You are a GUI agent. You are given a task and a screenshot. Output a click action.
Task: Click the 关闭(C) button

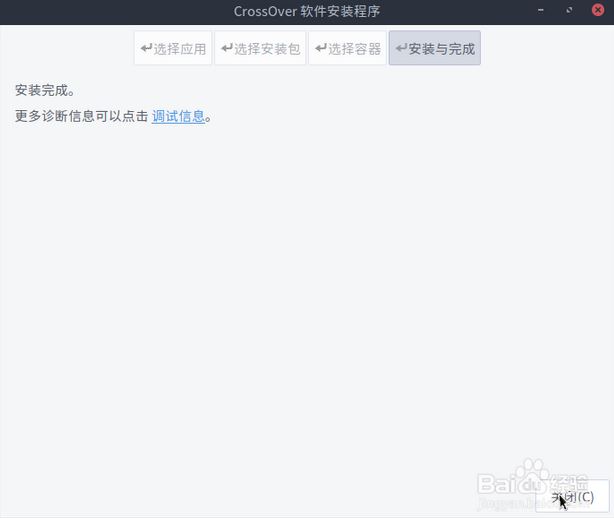click(x=572, y=496)
